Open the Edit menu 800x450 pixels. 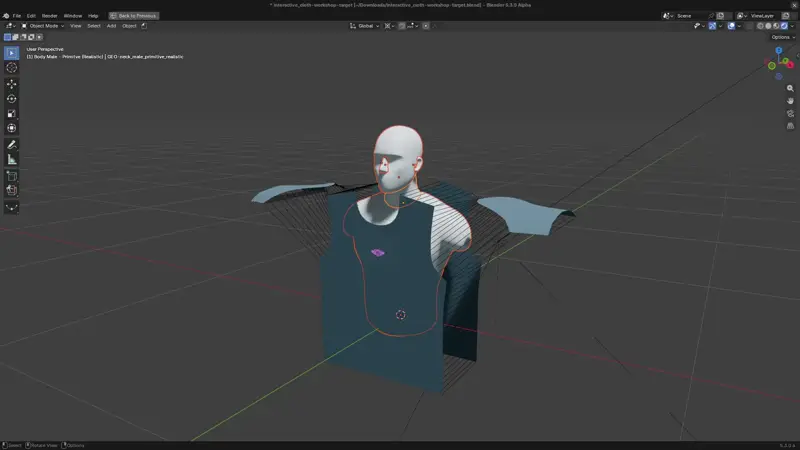coord(31,16)
